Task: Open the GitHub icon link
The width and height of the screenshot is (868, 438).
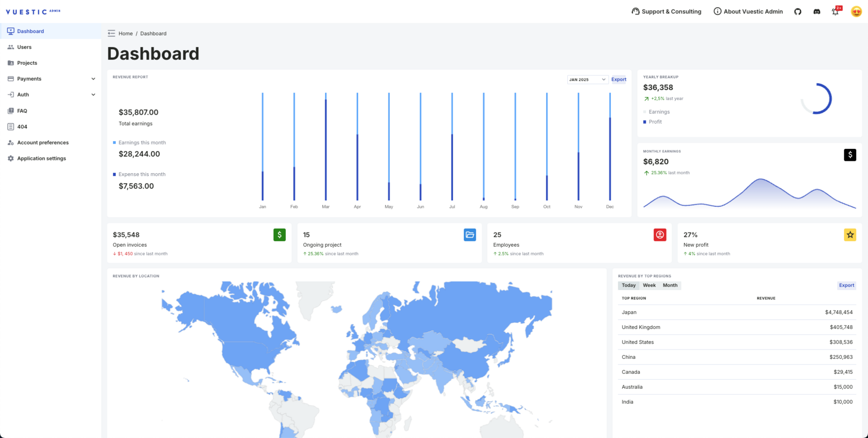Action: coord(798,11)
